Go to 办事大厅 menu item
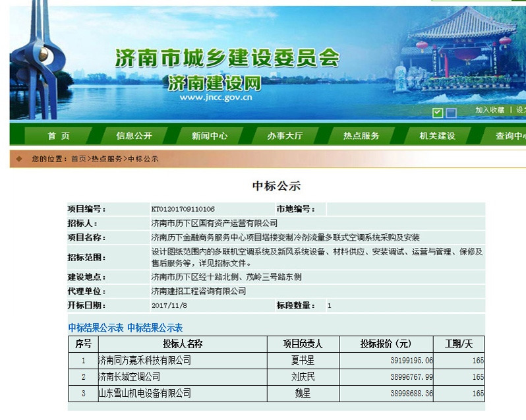This screenshot has height=420, width=526. 285,136
